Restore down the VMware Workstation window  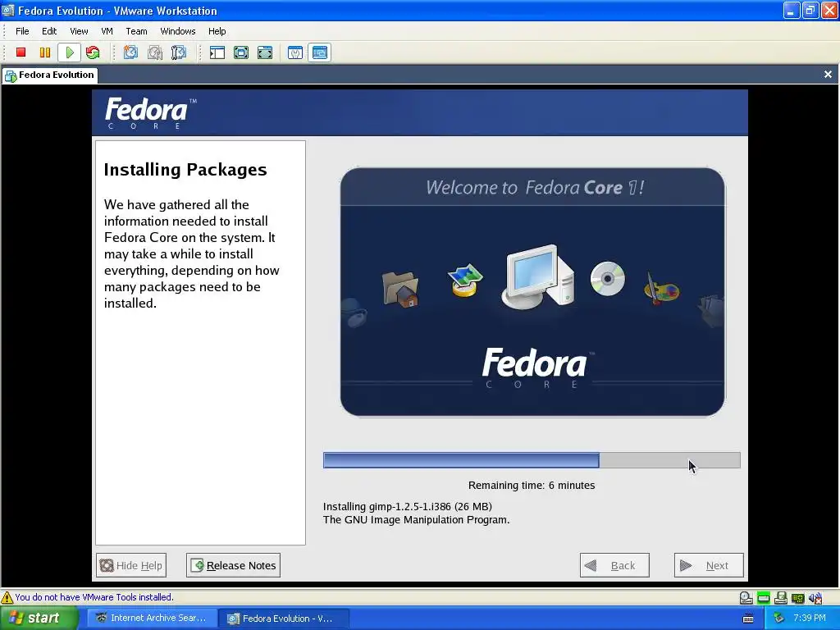810,10
